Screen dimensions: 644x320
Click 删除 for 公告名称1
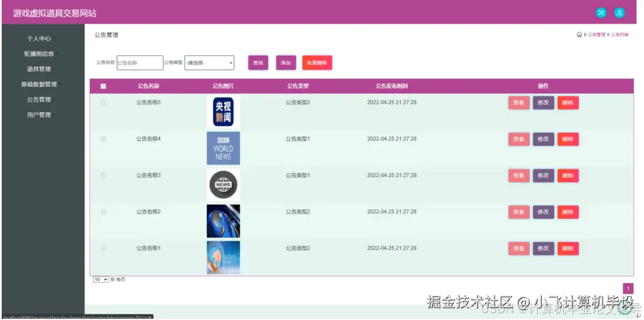[568, 249]
